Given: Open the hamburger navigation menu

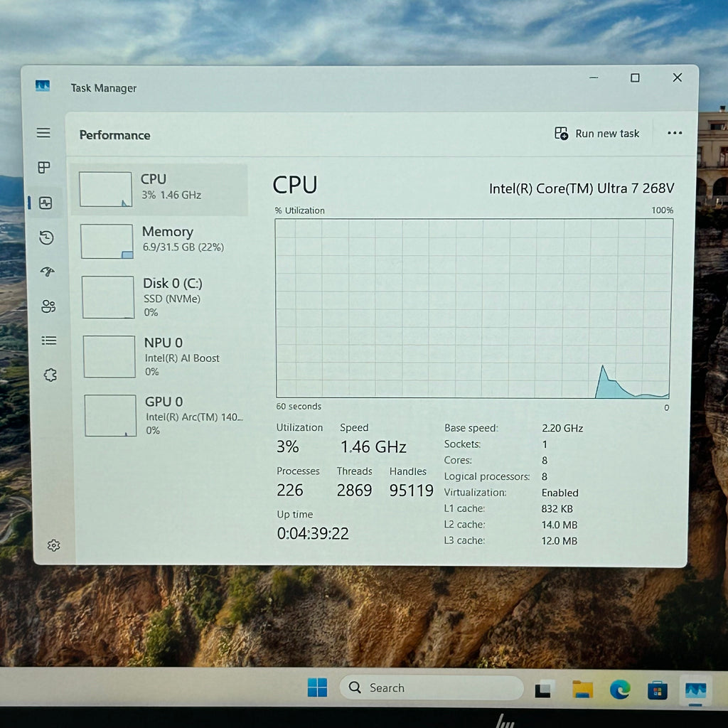Looking at the screenshot, I should pyautogui.click(x=43, y=133).
